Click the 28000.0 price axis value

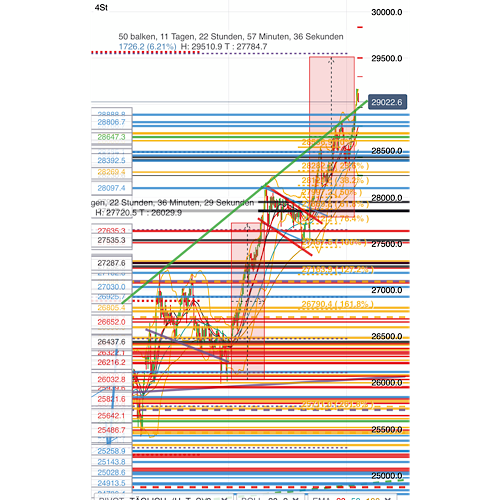tap(387, 198)
